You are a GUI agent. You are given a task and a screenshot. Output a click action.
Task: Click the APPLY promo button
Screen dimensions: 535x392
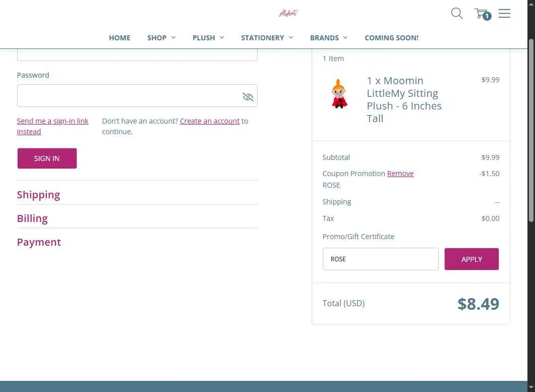tap(471, 259)
